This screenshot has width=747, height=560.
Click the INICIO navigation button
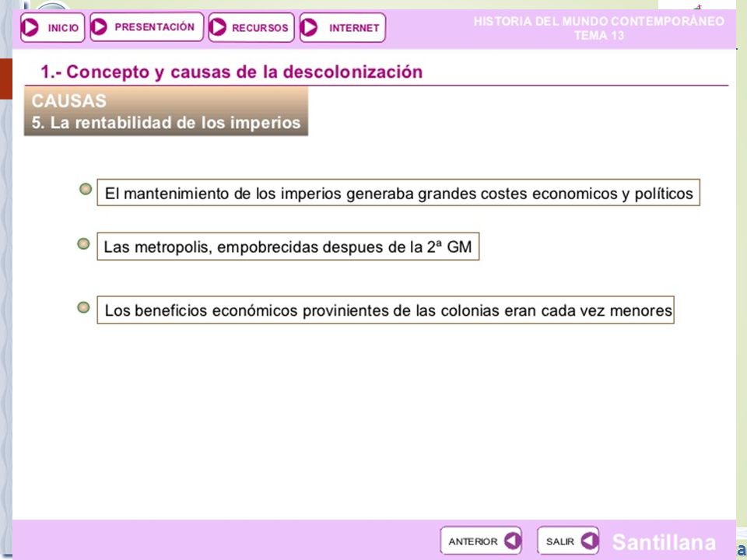(x=52, y=28)
